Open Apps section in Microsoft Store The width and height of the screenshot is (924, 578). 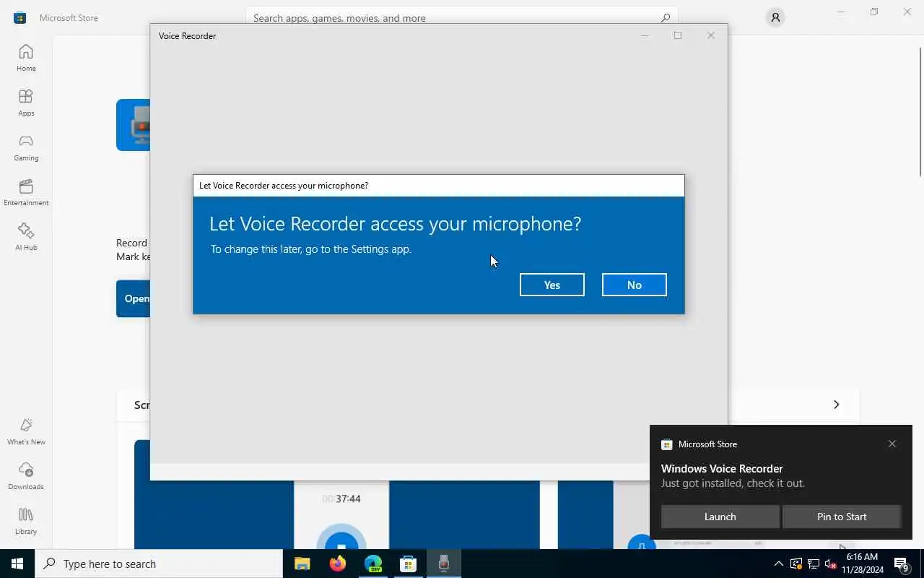click(26, 103)
